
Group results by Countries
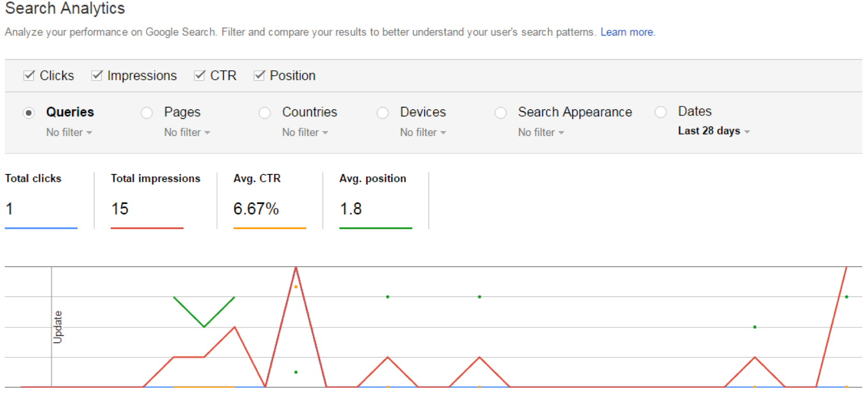click(x=265, y=112)
